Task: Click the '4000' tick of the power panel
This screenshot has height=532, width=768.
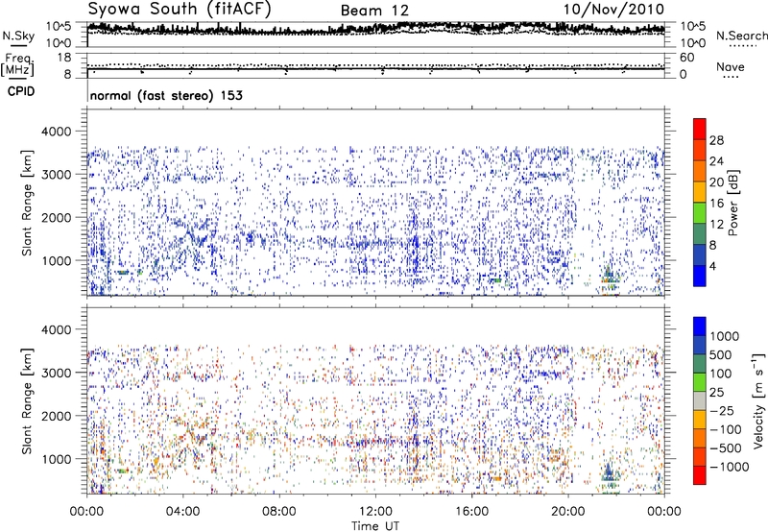Action: [57, 132]
